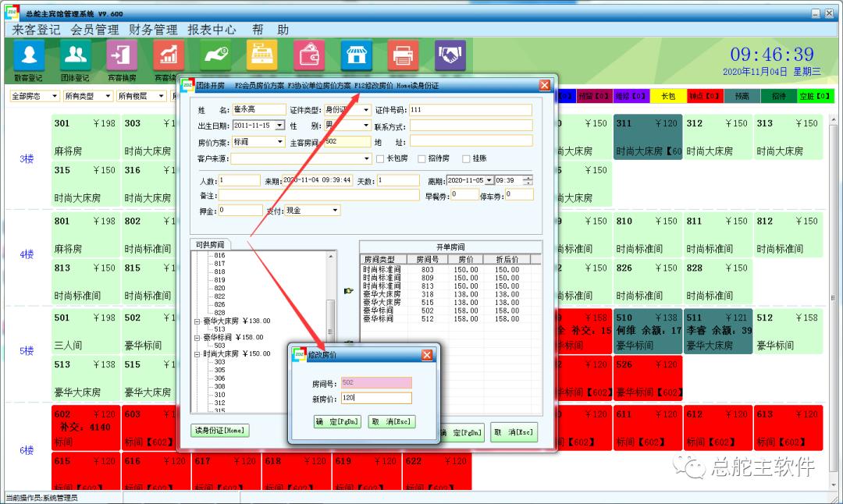
Task: Open the yellow cash register icon
Action: (262, 55)
